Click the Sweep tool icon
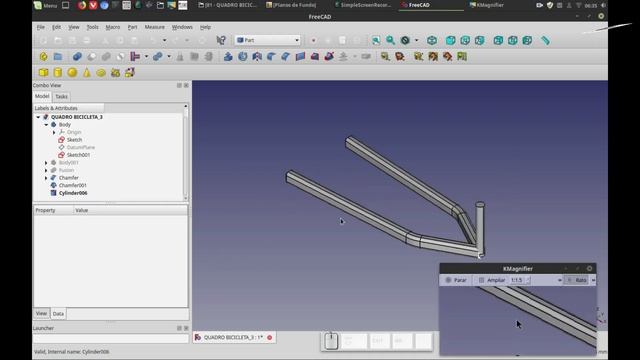 coord(329,56)
